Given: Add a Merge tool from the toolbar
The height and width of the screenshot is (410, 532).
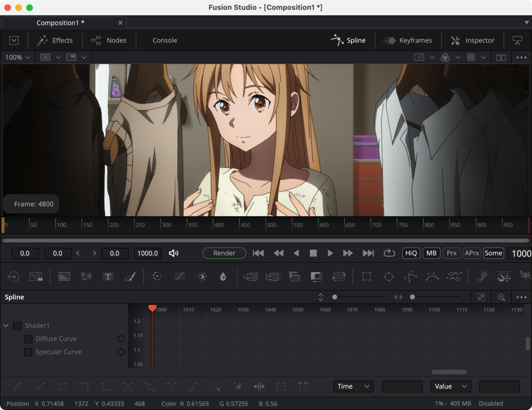Looking at the screenshot, I should coord(250,277).
